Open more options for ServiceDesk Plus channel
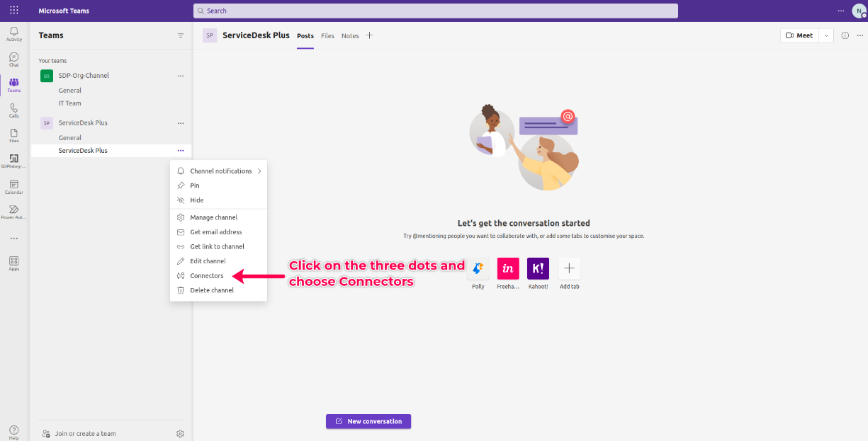 coord(181,150)
